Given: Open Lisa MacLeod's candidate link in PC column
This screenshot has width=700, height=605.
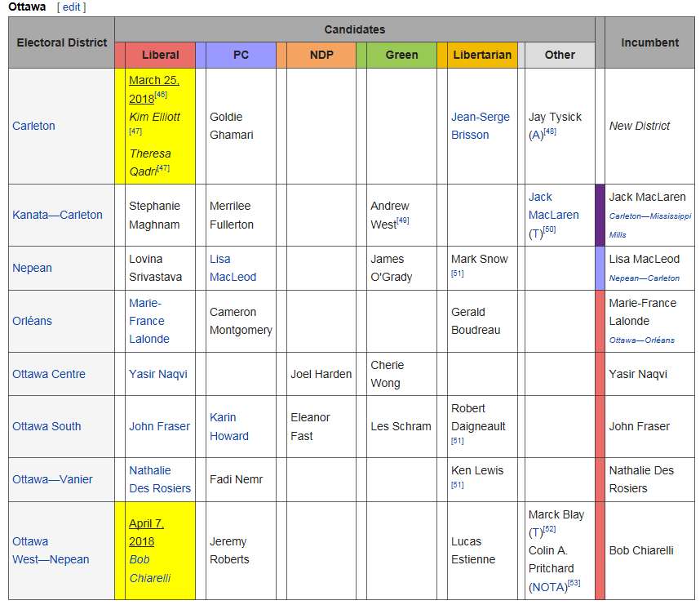Looking at the screenshot, I should [233, 268].
